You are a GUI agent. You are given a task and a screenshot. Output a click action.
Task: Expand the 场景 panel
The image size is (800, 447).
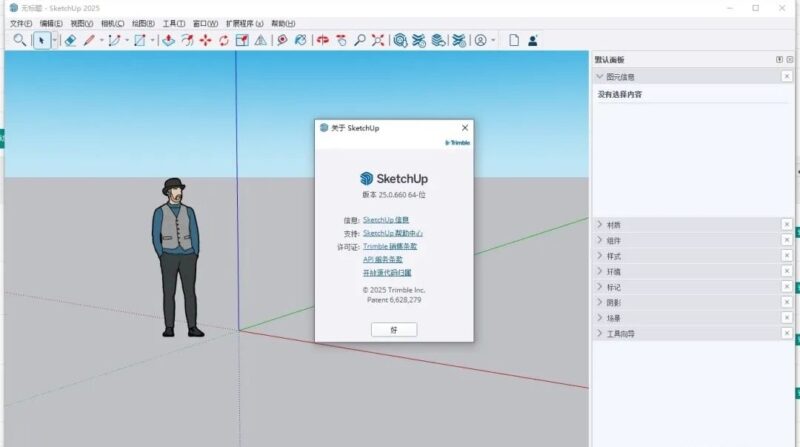click(x=599, y=318)
